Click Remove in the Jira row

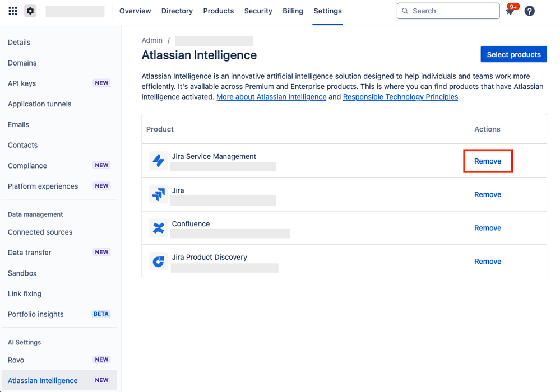coord(488,195)
